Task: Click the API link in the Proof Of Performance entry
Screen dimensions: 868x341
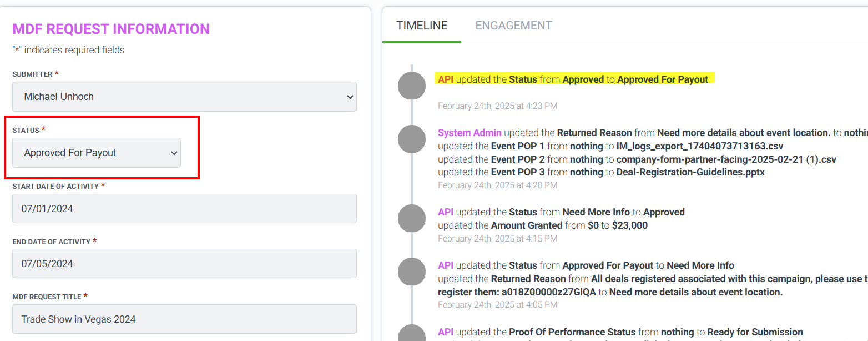Action: (446, 332)
